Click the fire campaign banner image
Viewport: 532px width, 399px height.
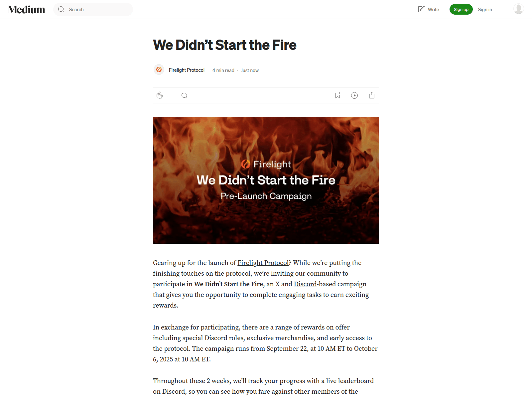coord(266,180)
